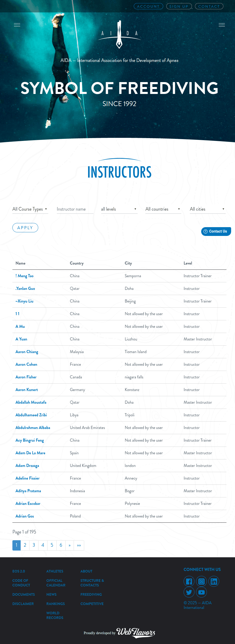Select CONTACT in the top navigation

(209, 6)
